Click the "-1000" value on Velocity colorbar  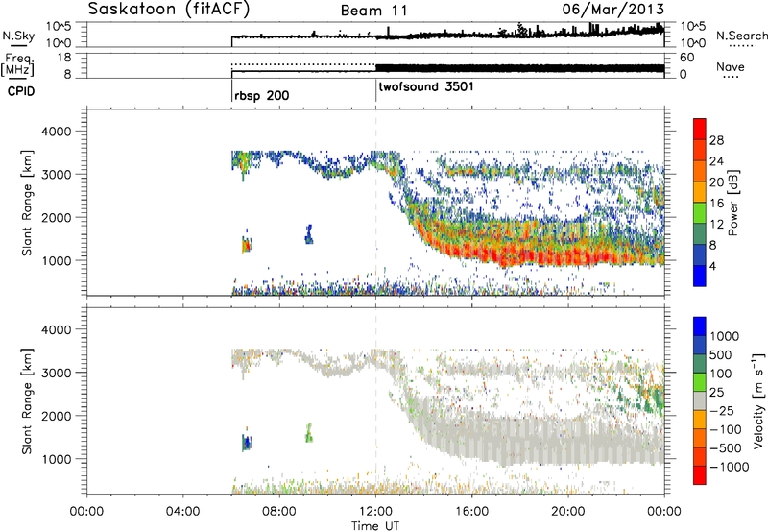729,467
